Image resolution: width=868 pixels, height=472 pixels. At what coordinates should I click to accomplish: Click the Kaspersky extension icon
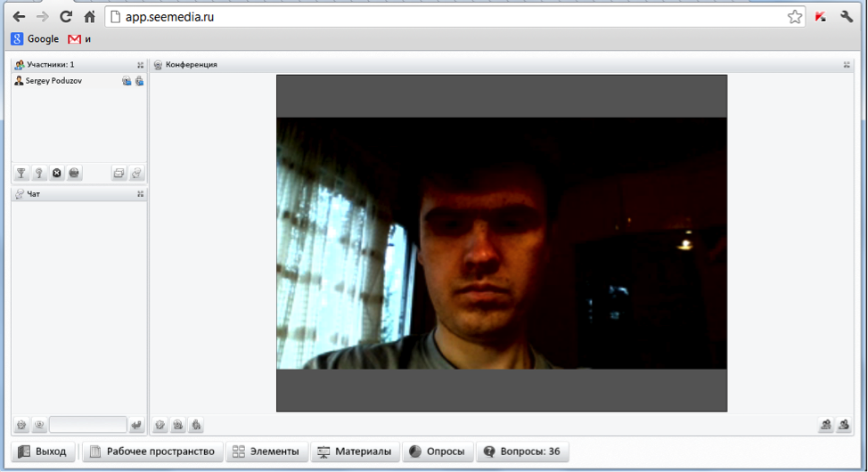coord(821,17)
